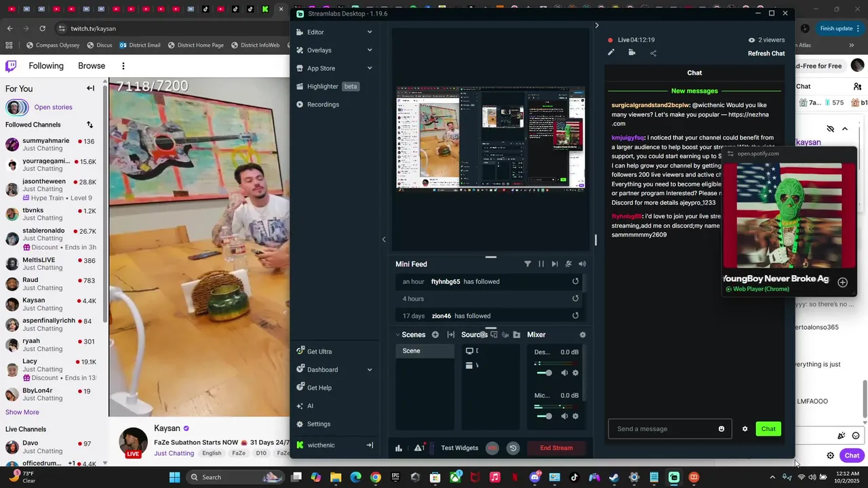Click Windows Start button
The height and width of the screenshot is (488, 868).
pos(174,477)
